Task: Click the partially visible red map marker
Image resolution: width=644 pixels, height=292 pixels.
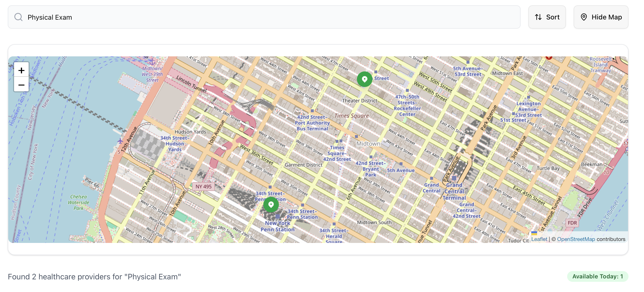Action: 548,58
